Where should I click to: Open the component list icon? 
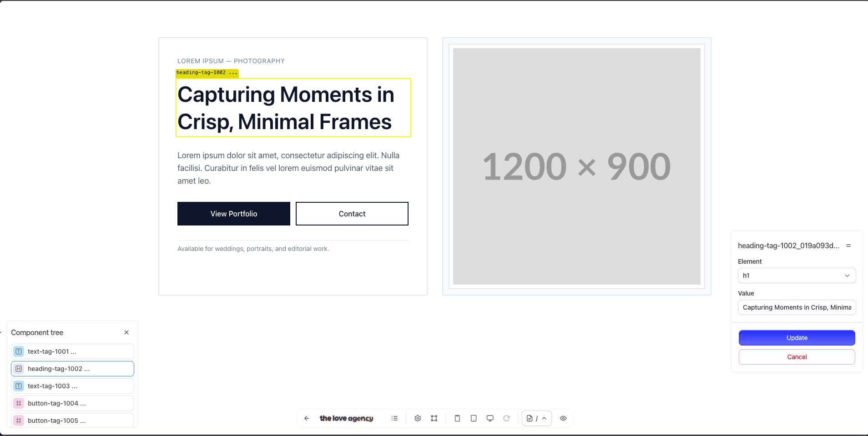pos(394,418)
